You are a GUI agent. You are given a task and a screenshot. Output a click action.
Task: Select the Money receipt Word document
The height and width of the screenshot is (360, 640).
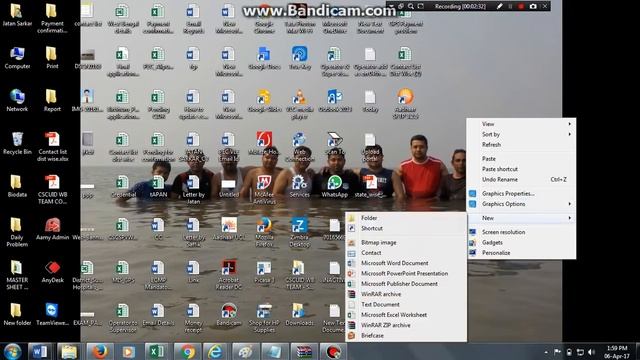point(193,318)
